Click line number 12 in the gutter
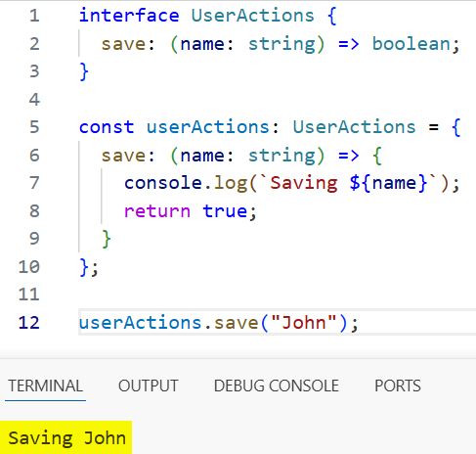The height and width of the screenshot is (454, 476). click(x=29, y=323)
